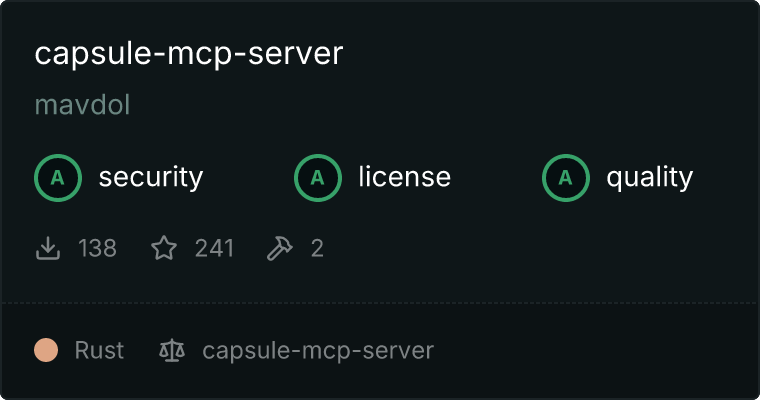Select the quality label text
The width and height of the screenshot is (760, 400).
coord(649,178)
